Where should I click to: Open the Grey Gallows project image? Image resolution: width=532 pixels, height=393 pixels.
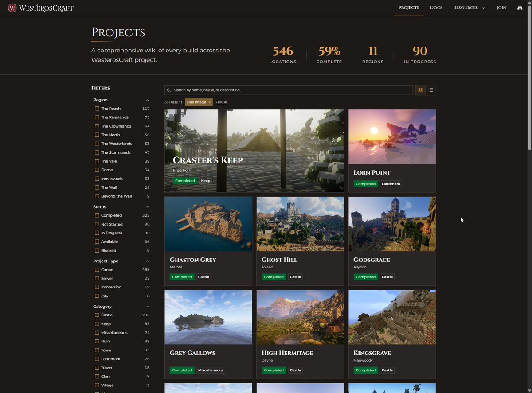(208, 317)
